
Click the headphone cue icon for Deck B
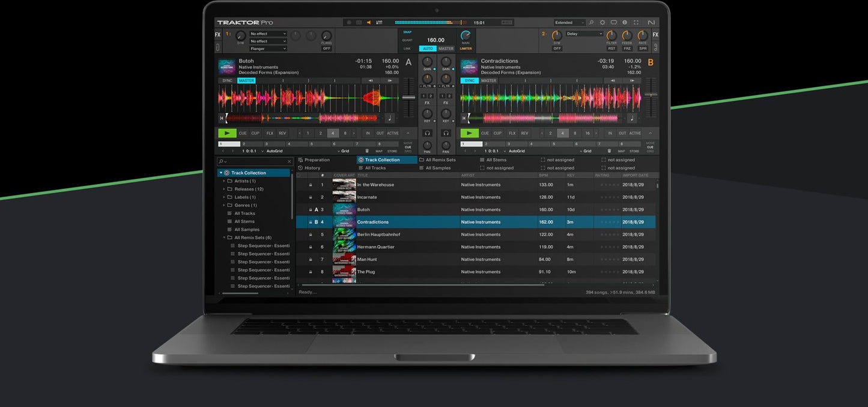[446, 133]
